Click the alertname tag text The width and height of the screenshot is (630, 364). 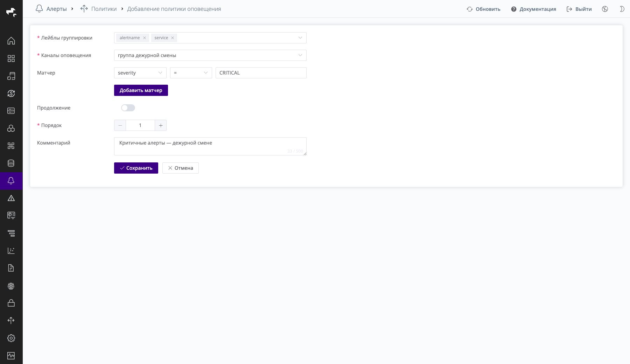click(x=129, y=38)
